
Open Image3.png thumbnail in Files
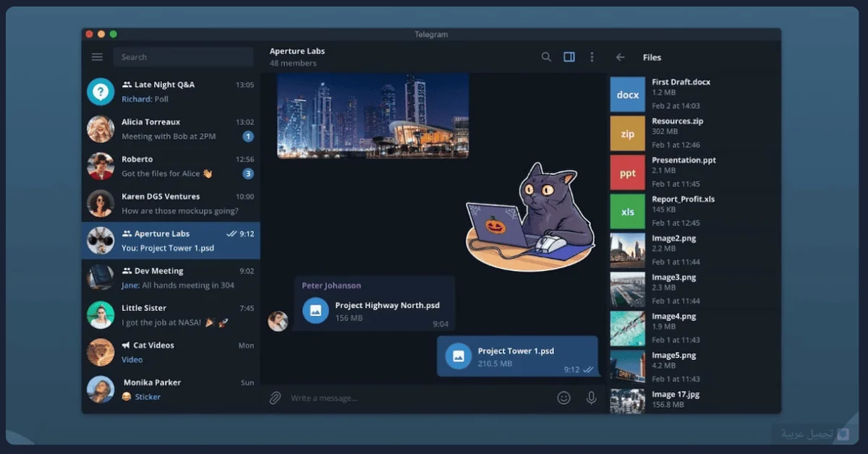pos(627,290)
